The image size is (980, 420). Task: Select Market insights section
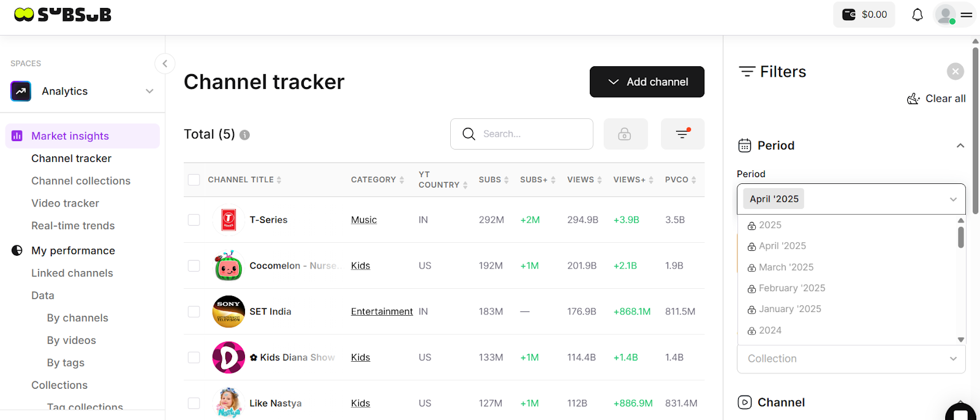[x=83, y=136]
